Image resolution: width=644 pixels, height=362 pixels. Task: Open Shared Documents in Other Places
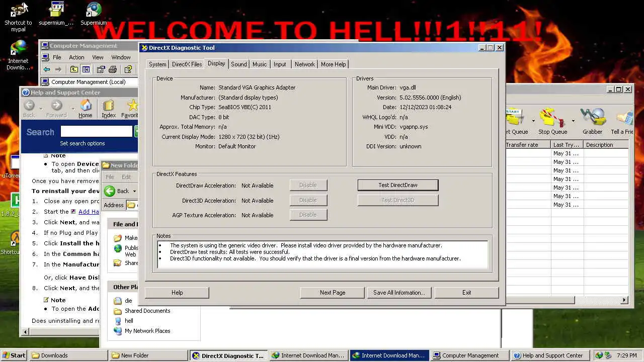[x=142, y=311]
